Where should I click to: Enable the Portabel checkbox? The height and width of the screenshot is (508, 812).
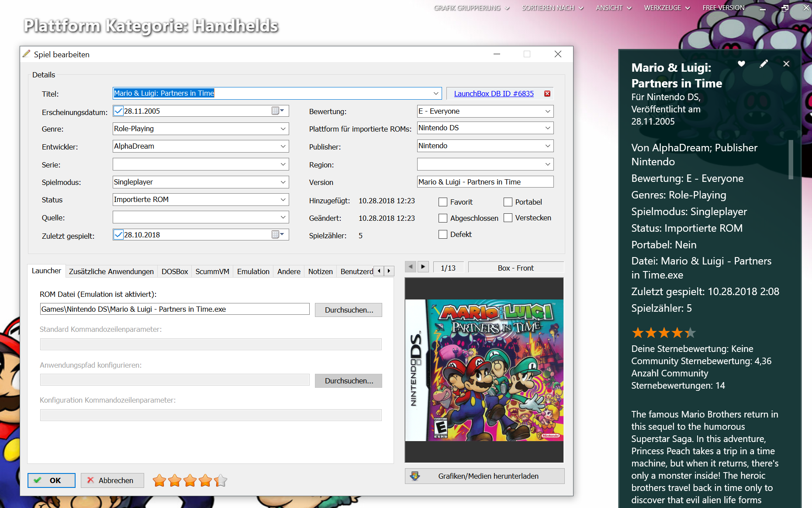(x=508, y=202)
